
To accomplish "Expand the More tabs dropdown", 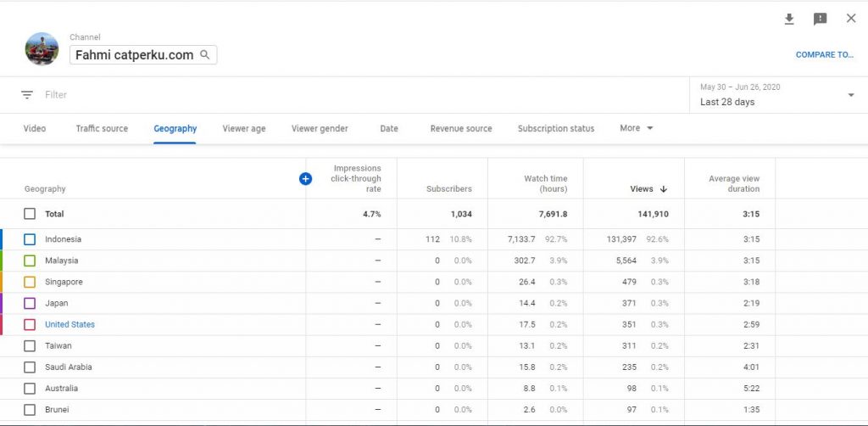I will point(637,128).
